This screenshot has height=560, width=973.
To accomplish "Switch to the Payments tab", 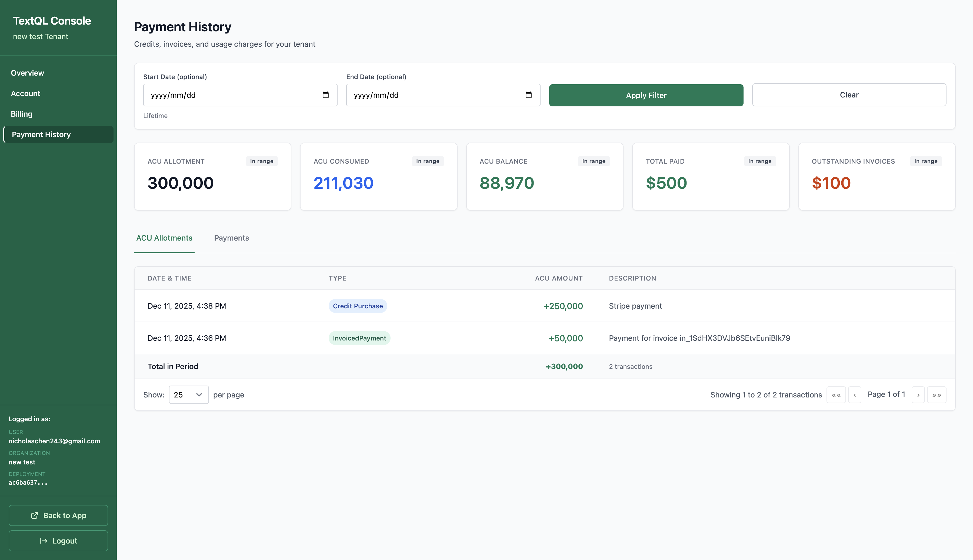I will click(x=231, y=238).
